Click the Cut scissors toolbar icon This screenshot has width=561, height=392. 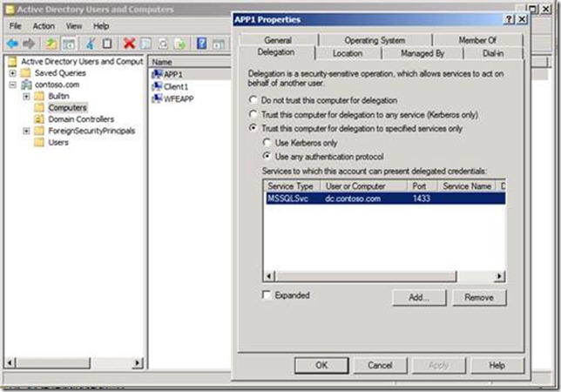coord(91,43)
